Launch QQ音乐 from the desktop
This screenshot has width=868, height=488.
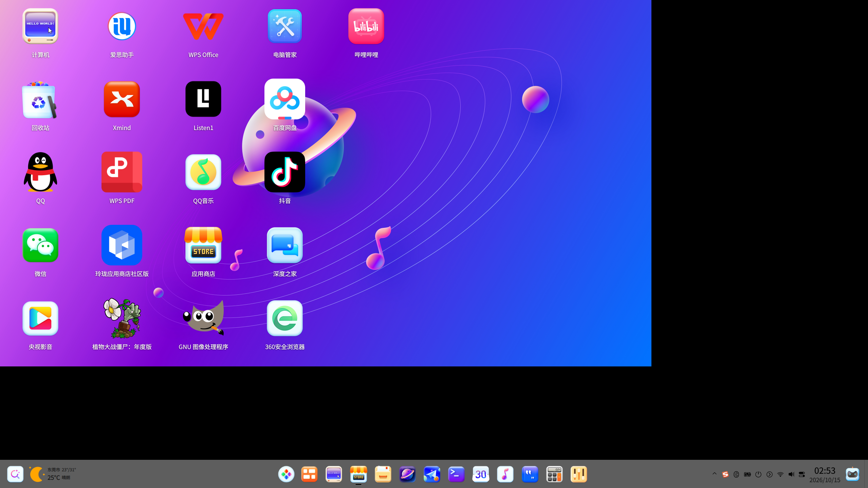203,172
